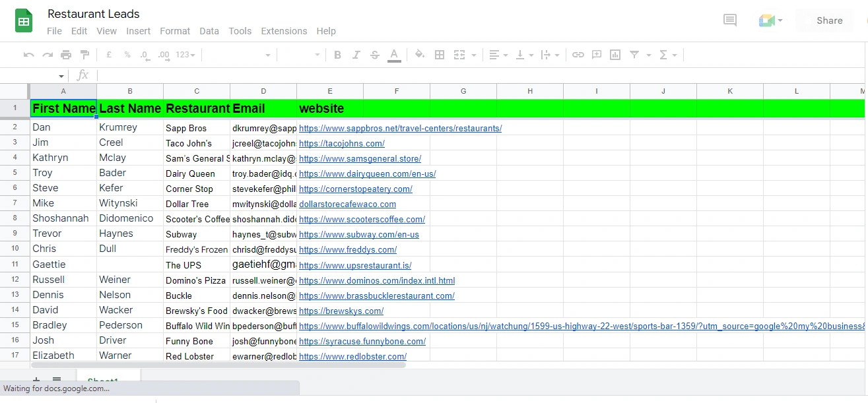868x403 pixels.
Task: Format selection as currency (£)
Action: click(109, 55)
